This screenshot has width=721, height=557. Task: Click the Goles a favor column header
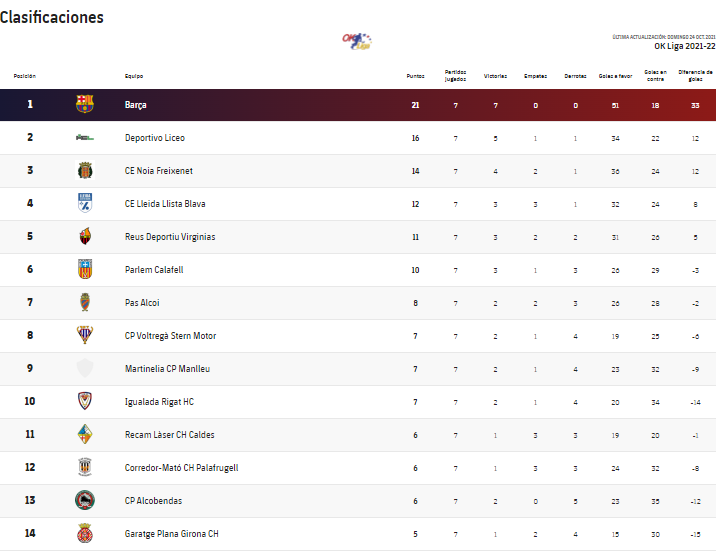coord(615,76)
